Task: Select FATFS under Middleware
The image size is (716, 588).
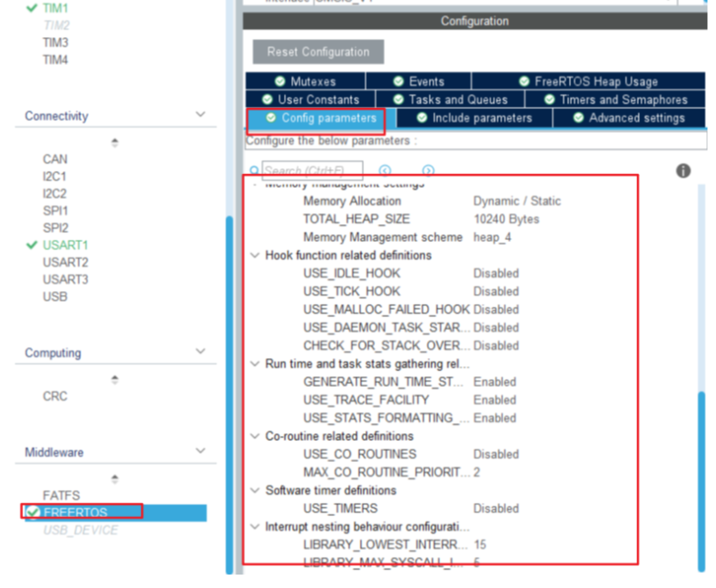Action: [61, 495]
